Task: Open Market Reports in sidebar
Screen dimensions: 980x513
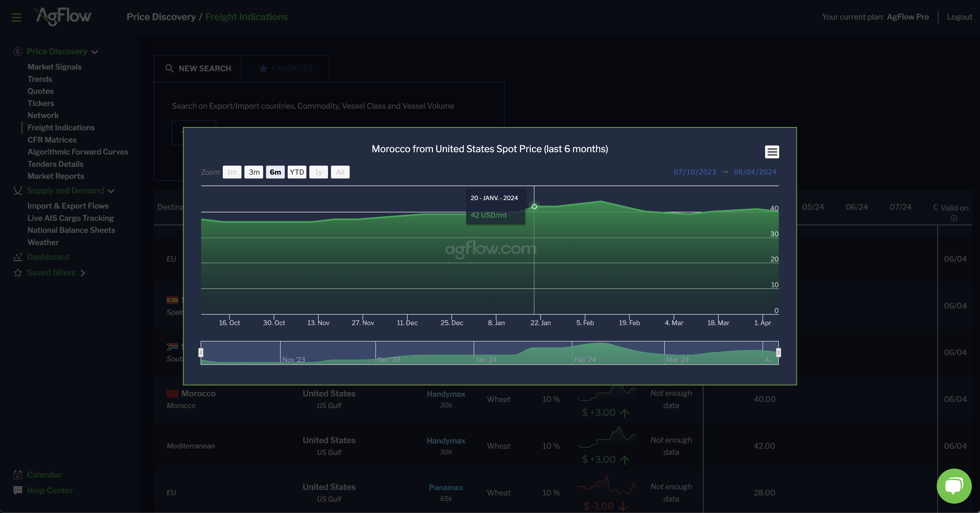Action: coord(56,176)
